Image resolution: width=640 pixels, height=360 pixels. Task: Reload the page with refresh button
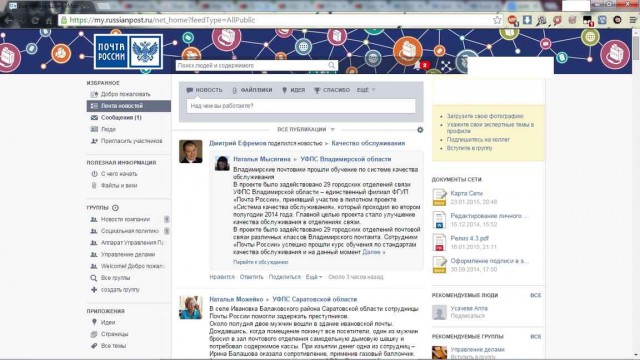click(35, 20)
